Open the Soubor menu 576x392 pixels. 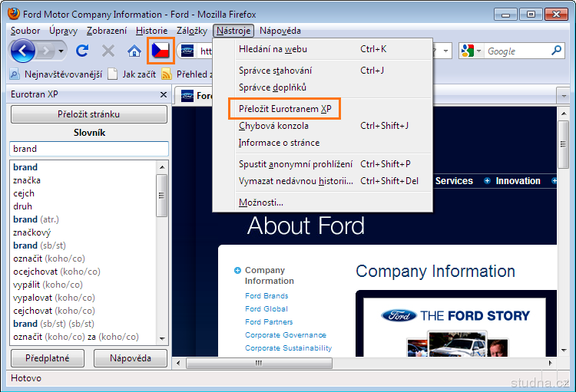coord(25,31)
